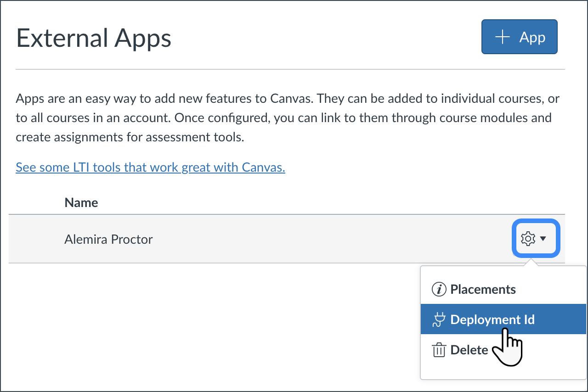The image size is (588, 392).
Task: Click the "App" label on the add button
Action: point(532,37)
